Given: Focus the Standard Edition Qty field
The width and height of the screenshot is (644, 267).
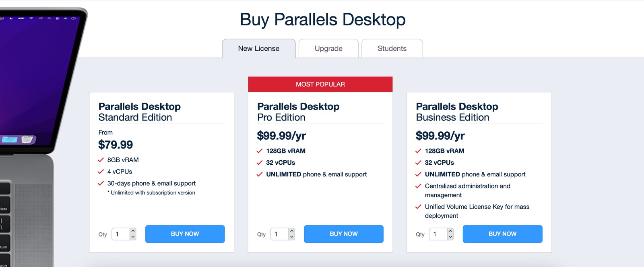Looking at the screenshot, I should [121, 234].
